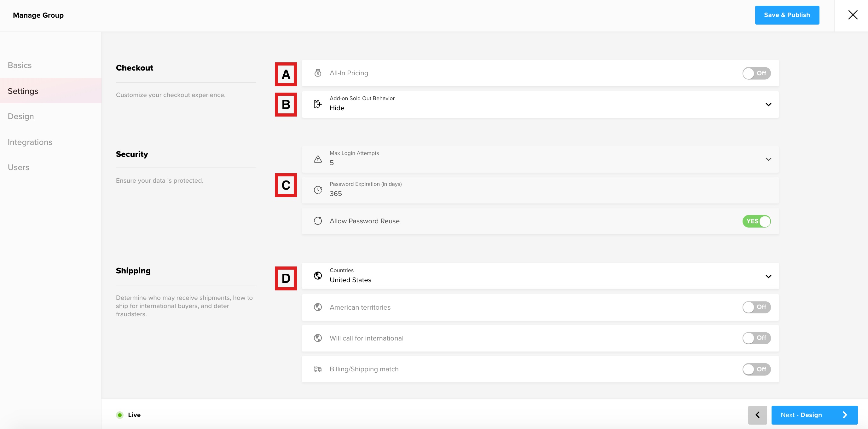Open the Integrations sidebar item
868x429 pixels.
pyautogui.click(x=30, y=142)
